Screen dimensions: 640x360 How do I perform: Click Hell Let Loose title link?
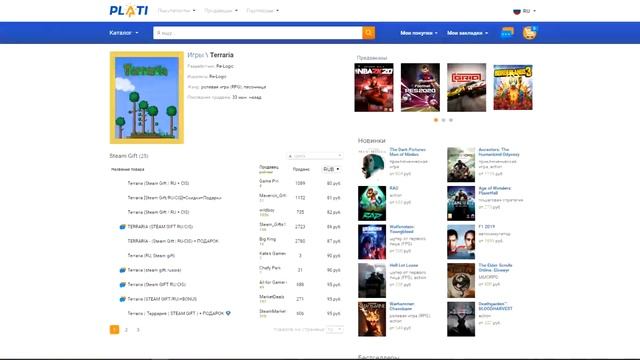click(404, 265)
